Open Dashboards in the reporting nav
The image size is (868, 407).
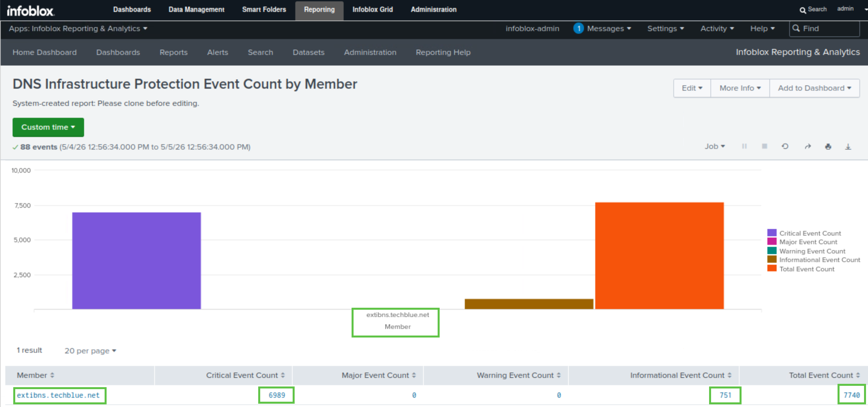[118, 52]
